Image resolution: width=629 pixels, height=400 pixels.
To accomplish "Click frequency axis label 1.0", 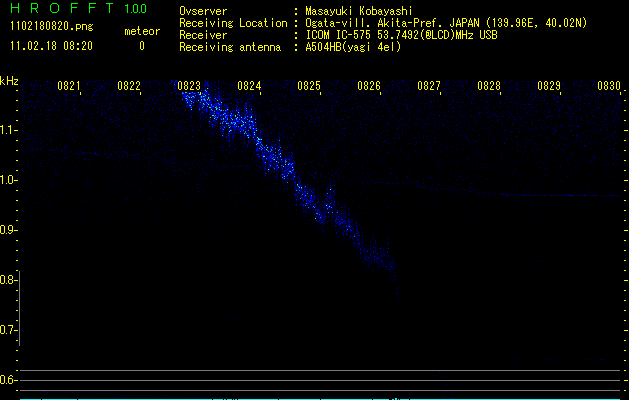I will [x=8, y=180].
